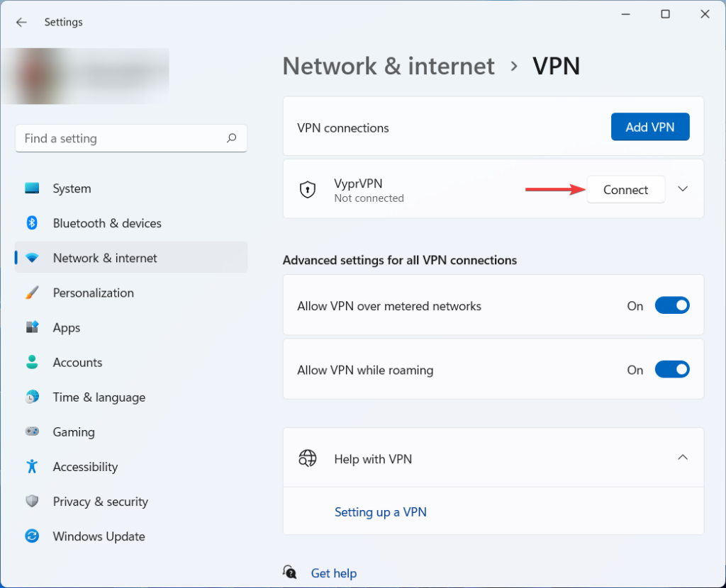Select the Accessibility icon

pos(33,467)
